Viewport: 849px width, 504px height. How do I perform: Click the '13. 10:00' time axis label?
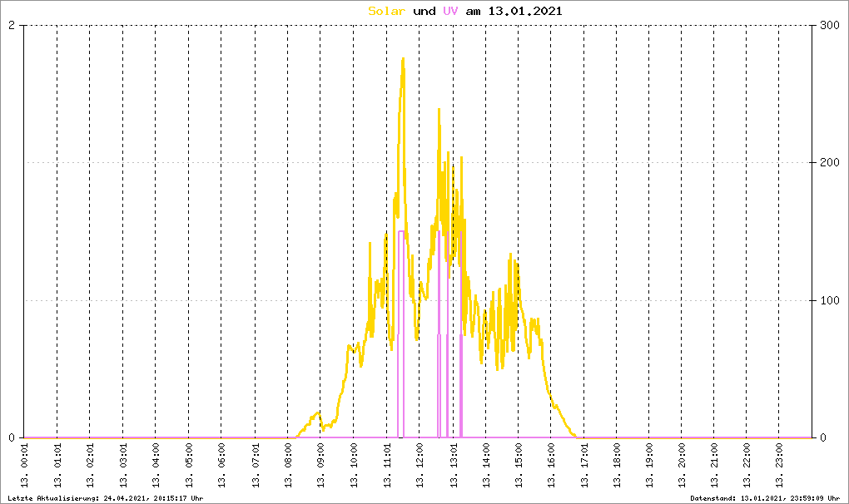354,466
